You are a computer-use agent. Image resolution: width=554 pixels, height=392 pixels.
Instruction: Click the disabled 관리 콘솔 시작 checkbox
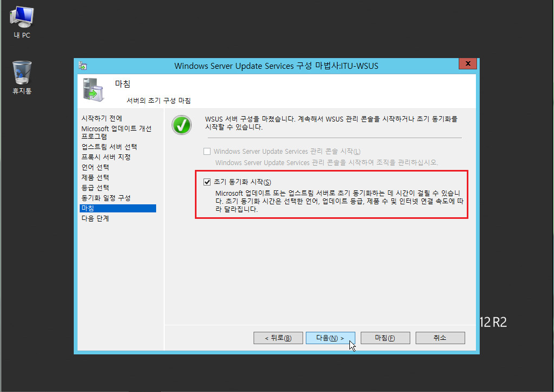tap(207, 152)
